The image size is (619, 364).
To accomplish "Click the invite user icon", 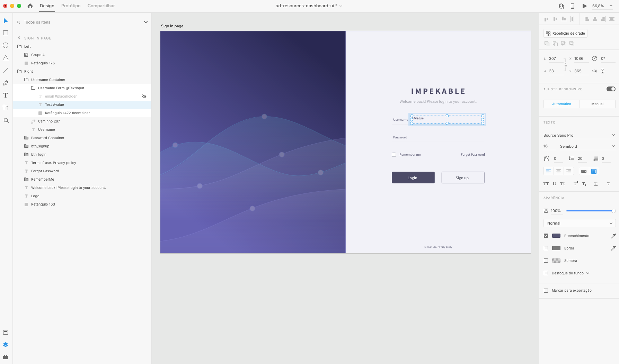I will (x=561, y=6).
